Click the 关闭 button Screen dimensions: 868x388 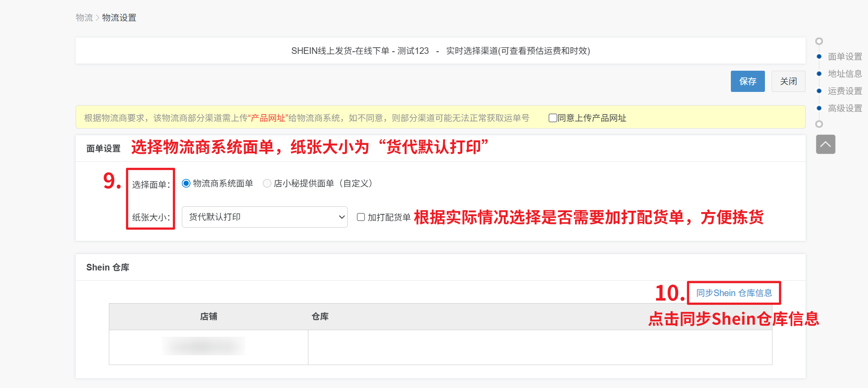[788, 81]
